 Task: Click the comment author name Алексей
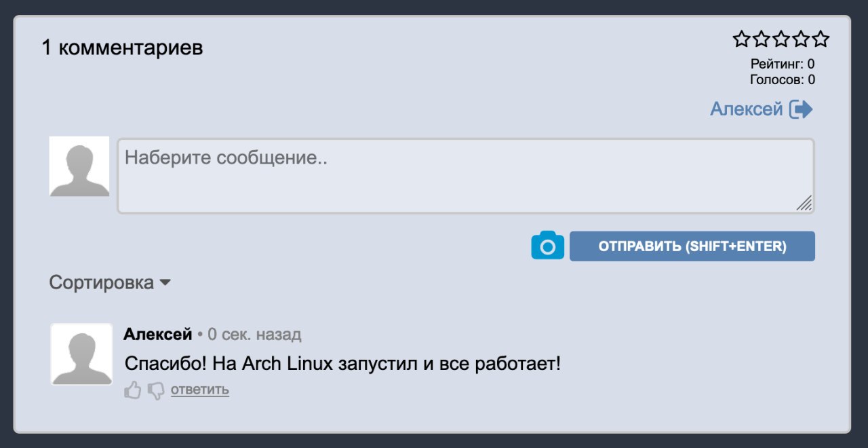[x=158, y=334]
